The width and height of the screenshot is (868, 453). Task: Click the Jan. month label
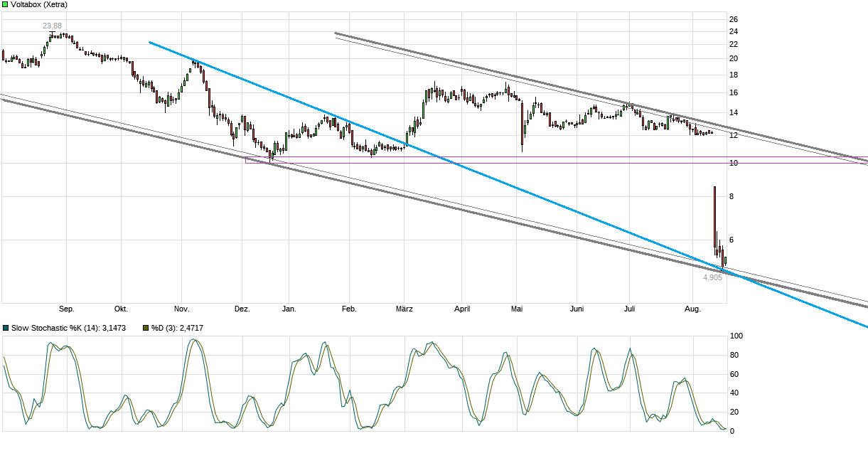[x=289, y=309]
